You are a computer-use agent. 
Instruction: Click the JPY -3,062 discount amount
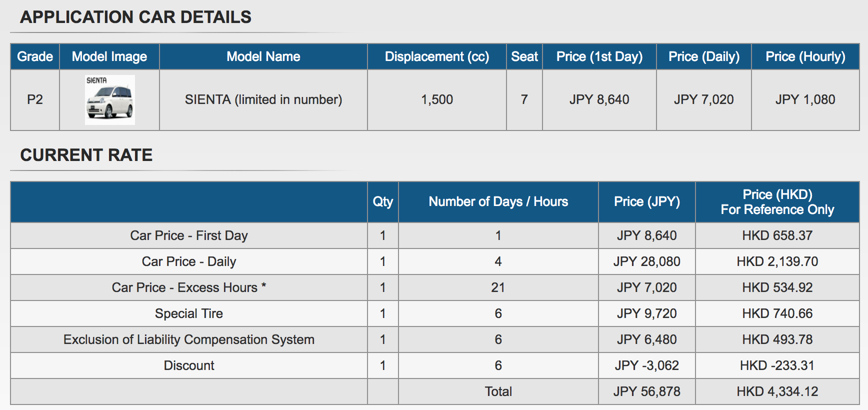tap(647, 365)
